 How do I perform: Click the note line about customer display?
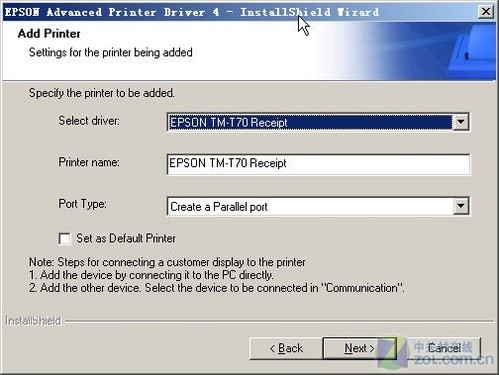tap(167, 262)
